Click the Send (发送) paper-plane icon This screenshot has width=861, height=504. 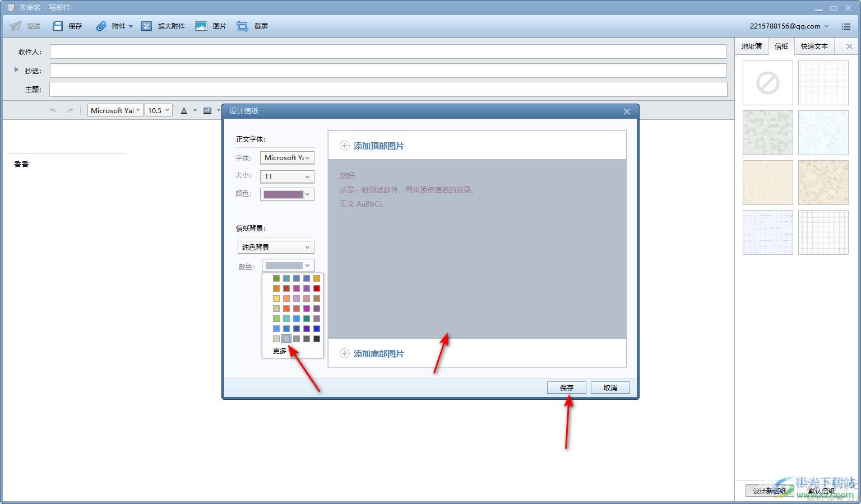(x=16, y=26)
